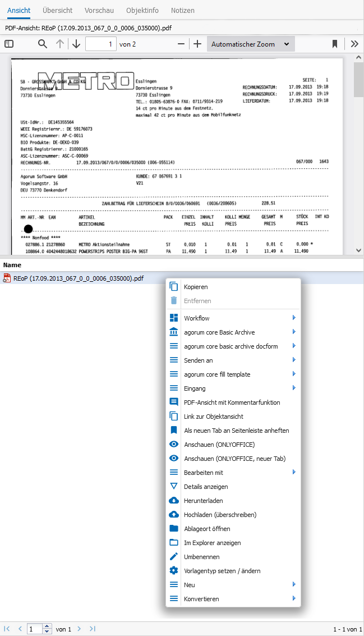Viewport: 364px width, 636px height.
Task: Click the PDF viewer vertical scrollbar thumb
Action: 358,80
